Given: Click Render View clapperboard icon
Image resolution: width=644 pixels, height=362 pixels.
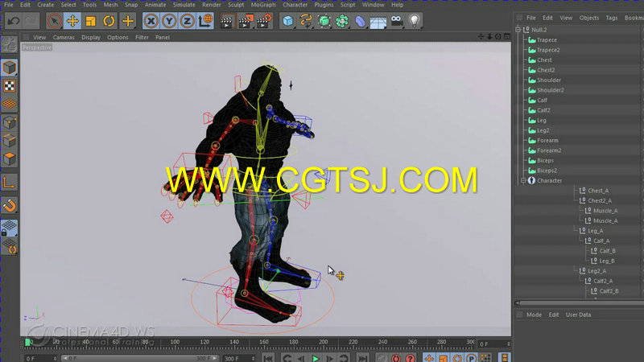Looking at the screenshot, I should click(227, 21).
